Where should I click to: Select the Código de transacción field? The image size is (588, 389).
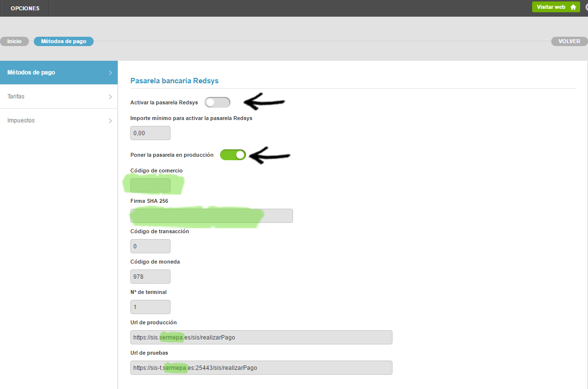pyautogui.click(x=150, y=246)
